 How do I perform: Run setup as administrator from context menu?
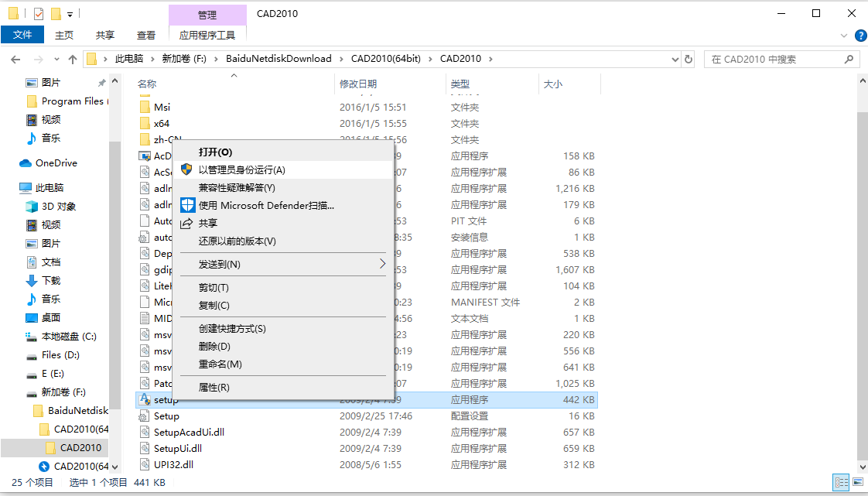pos(283,170)
